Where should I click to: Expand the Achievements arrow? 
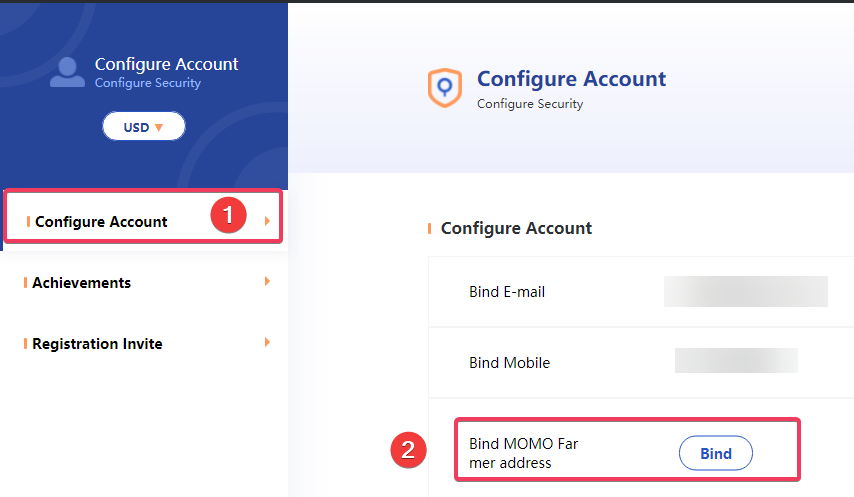point(267,281)
